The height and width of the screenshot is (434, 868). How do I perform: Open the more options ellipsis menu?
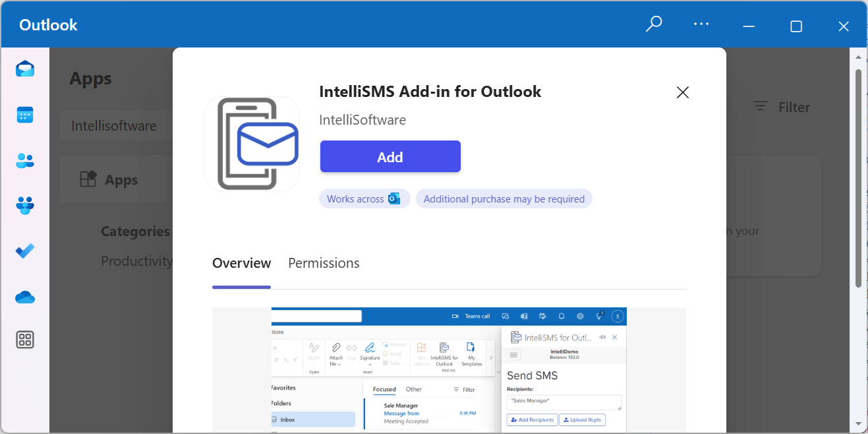[x=701, y=24]
